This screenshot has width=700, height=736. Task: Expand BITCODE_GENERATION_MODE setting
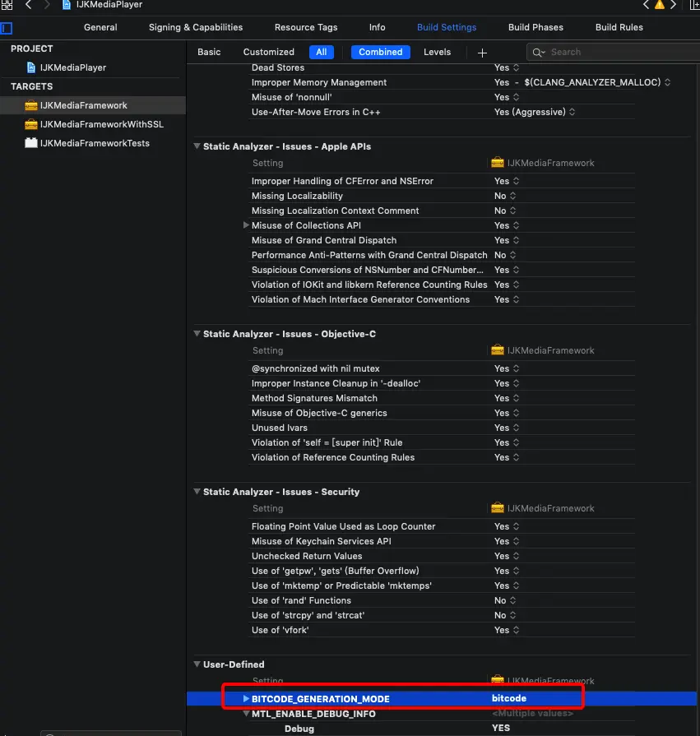pos(246,699)
